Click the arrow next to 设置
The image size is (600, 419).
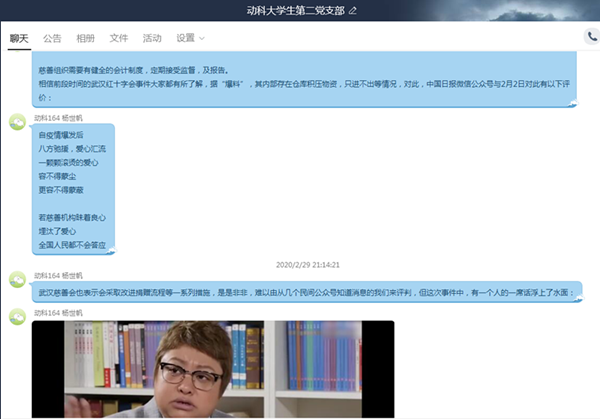tap(203, 38)
